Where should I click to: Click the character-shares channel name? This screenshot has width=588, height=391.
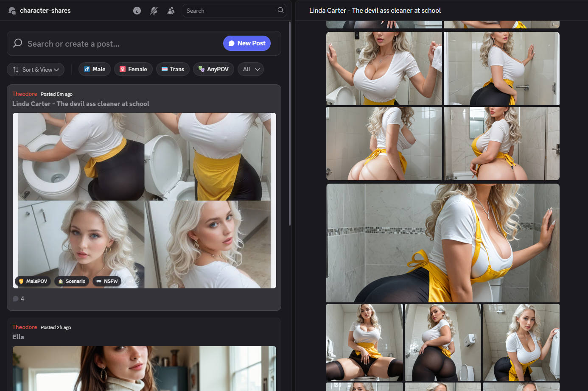pos(45,11)
